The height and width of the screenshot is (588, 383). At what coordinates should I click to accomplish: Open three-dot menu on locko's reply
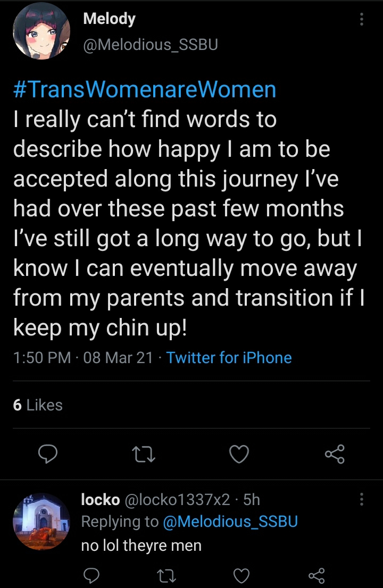362,500
